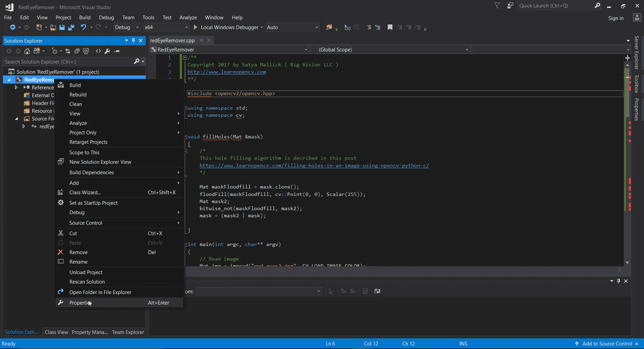Open the Global Scope dropdown

pyautogui.click(x=390, y=50)
